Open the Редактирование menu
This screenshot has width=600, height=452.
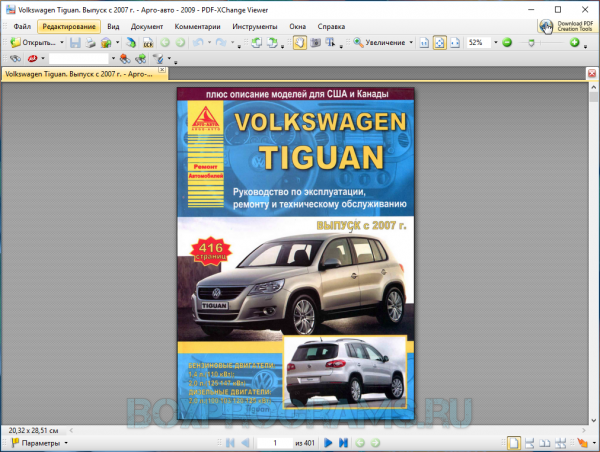pos(69,26)
